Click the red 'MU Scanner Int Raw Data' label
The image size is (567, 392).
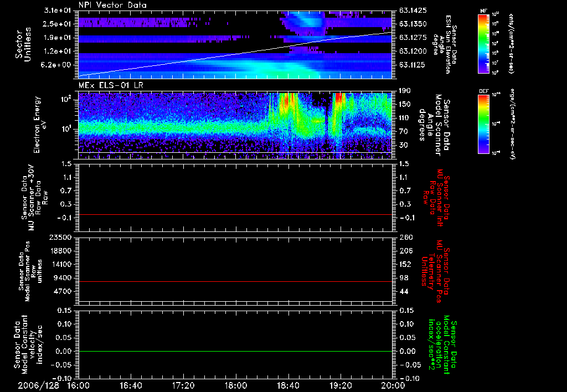437,198
